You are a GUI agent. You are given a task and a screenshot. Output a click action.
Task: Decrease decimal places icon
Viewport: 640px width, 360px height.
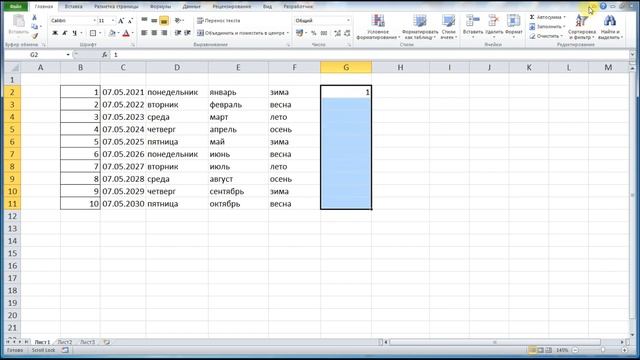click(347, 33)
